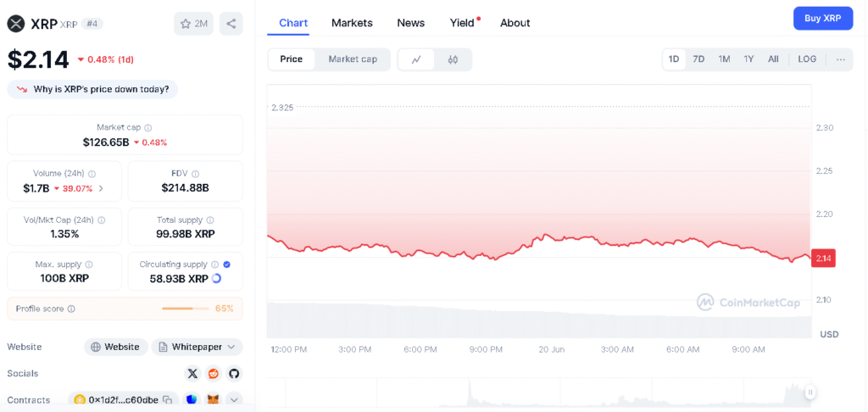868x412 pixels.
Task: Select the 1M time range
Action: click(x=724, y=59)
